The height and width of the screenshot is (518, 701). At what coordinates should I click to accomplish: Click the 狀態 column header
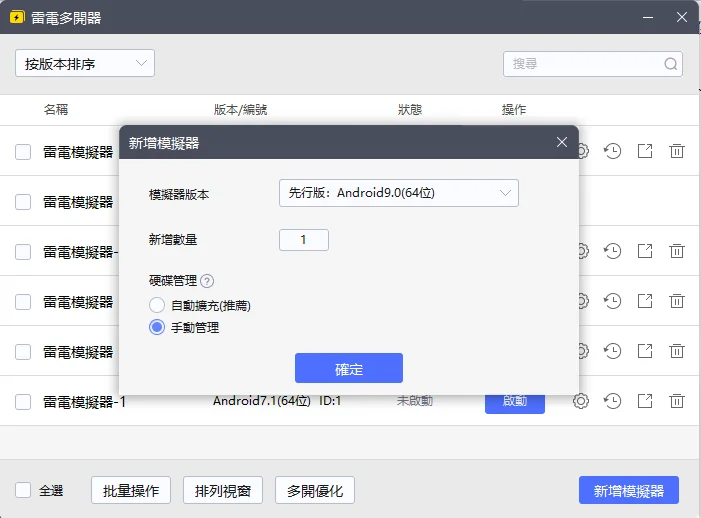pyautogui.click(x=410, y=109)
